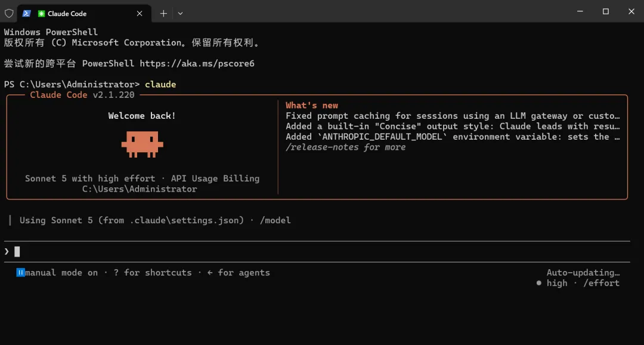This screenshot has width=644, height=345.
Task: Click the green Claude Code tab icon
Action: pyautogui.click(x=41, y=14)
